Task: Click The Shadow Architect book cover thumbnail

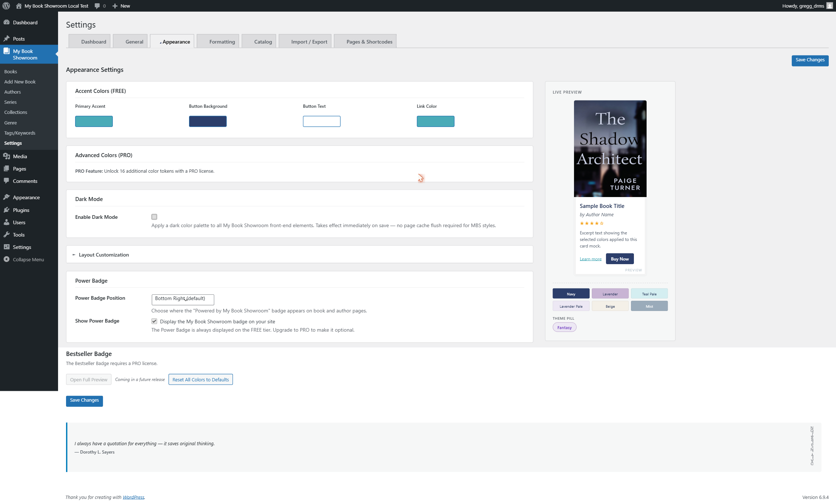Action: coord(610,149)
